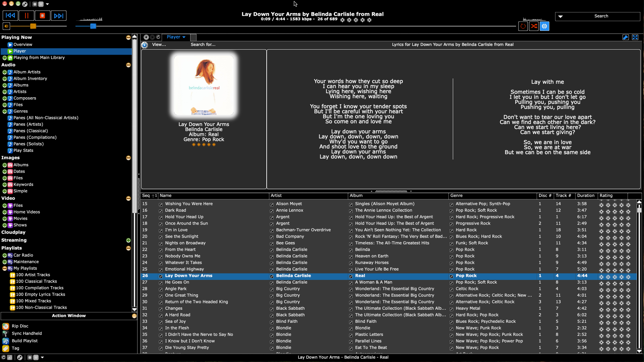Stop playback with the red stop button
This screenshot has height=362, width=644.
click(43, 15)
